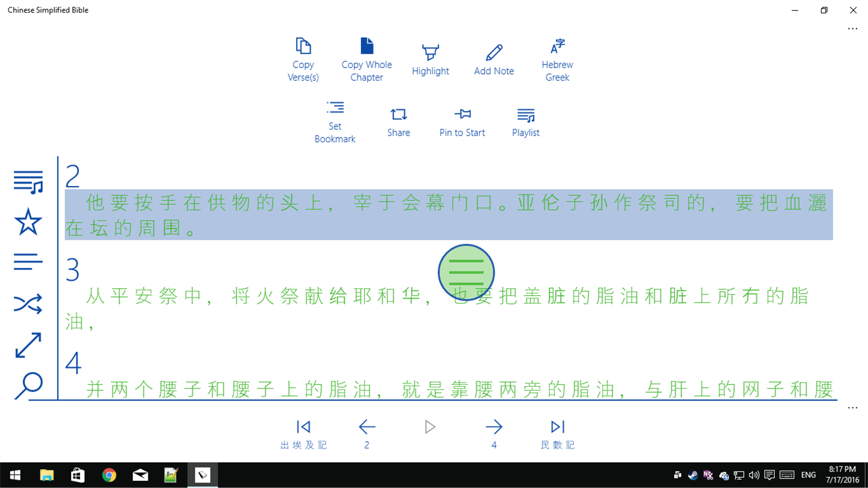The width and height of the screenshot is (868, 488).
Task: Open the music list icon in the left sidebar
Action: point(28,181)
